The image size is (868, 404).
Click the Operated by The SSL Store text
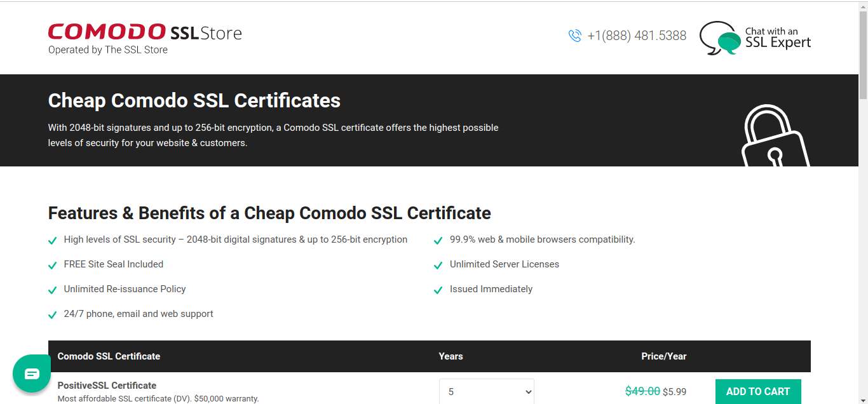(x=108, y=50)
